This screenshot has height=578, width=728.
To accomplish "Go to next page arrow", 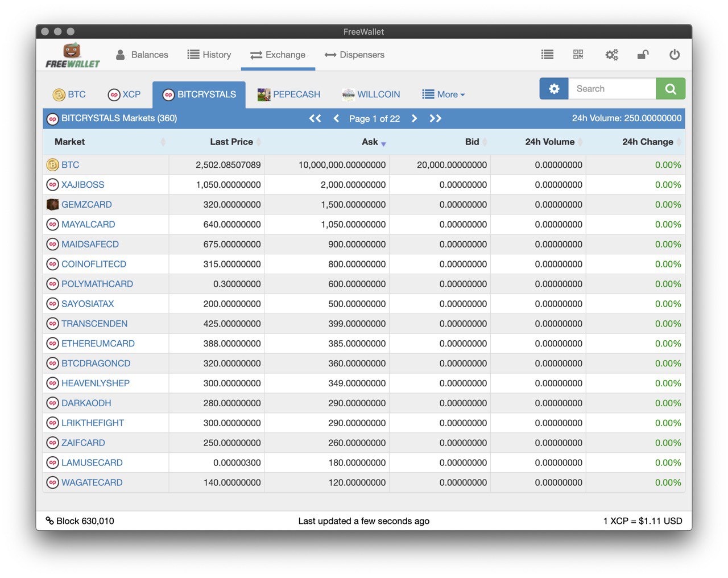I will [x=414, y=118].
